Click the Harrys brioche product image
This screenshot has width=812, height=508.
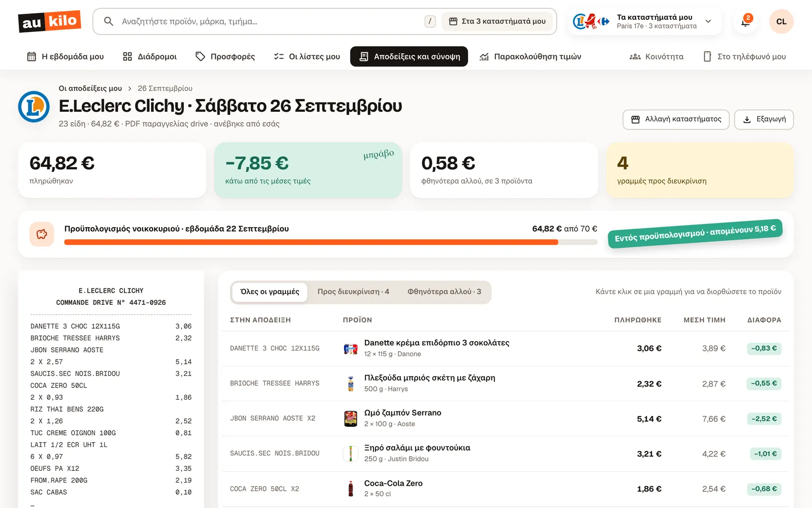351,384
